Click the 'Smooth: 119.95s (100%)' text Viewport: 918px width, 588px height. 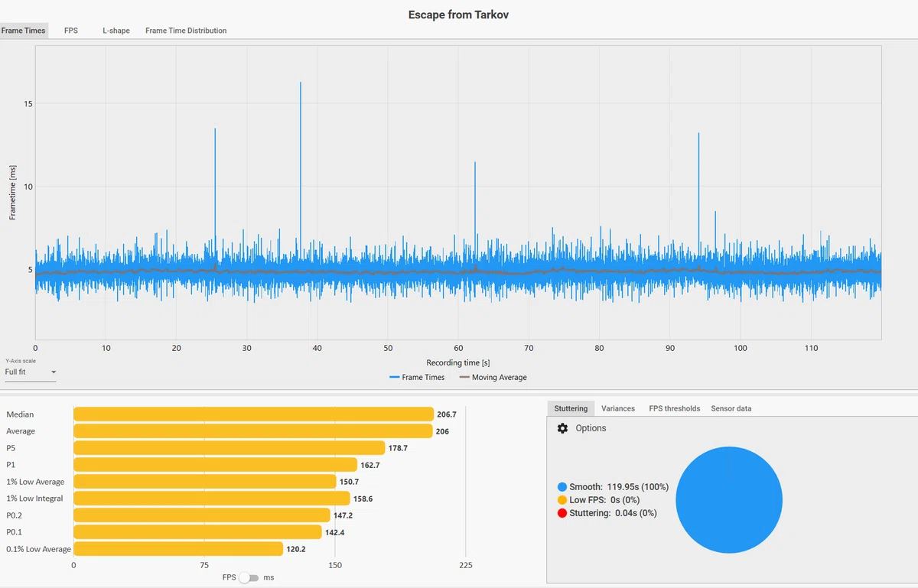pyautogui.click(x=619, y=487)
